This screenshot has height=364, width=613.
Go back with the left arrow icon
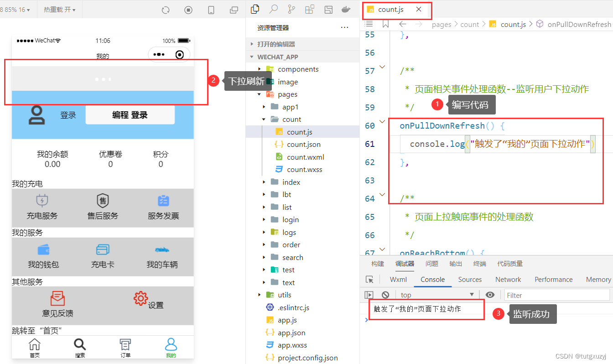click(402, 24)
